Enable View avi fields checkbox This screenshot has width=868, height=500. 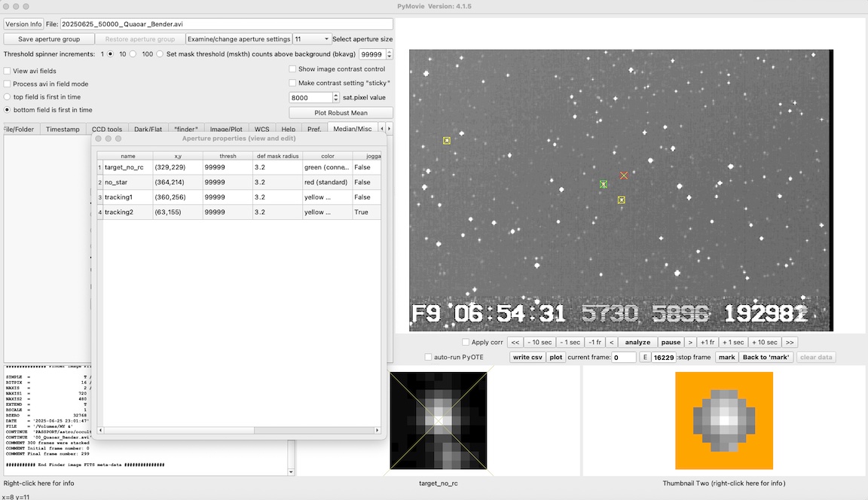(8, 71)
